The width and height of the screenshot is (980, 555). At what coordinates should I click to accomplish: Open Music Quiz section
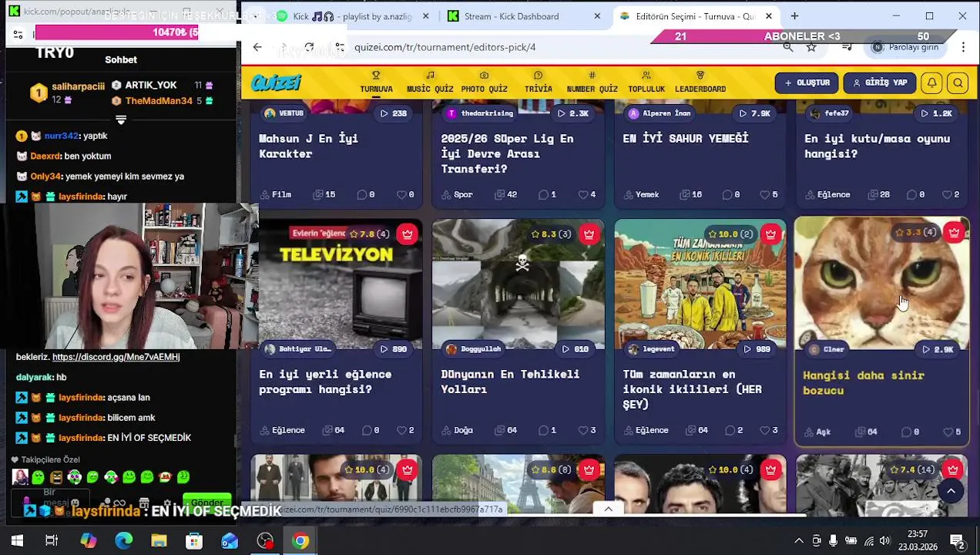point(430,82)
